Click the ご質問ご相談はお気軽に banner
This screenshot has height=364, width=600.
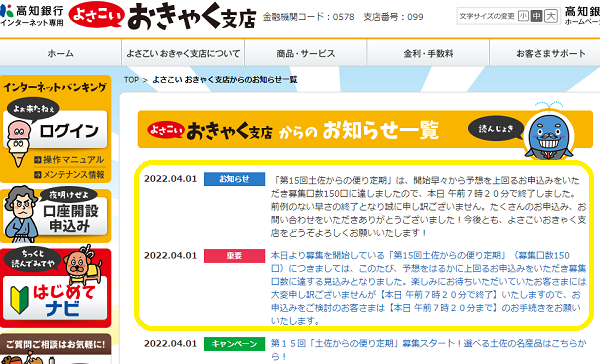click(x=55, y=349)
